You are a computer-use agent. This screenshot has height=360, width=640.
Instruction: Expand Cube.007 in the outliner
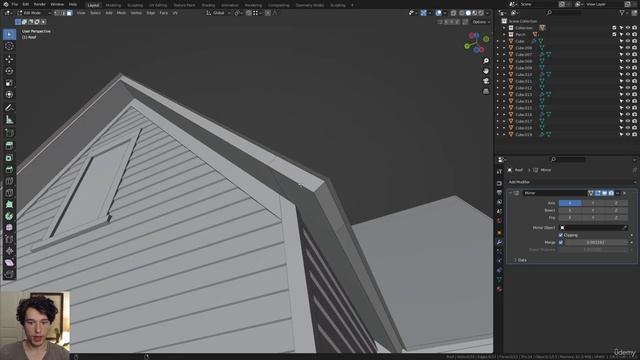point(504,54)
